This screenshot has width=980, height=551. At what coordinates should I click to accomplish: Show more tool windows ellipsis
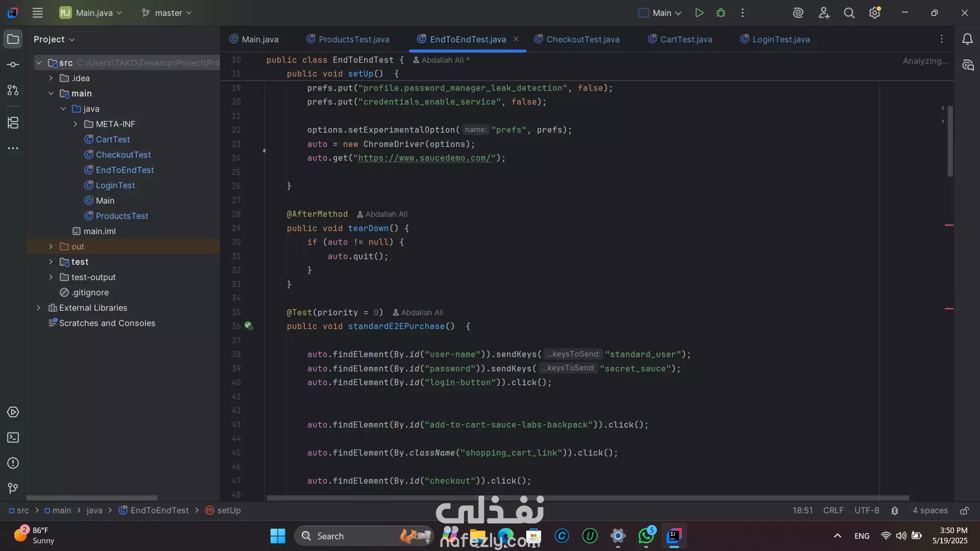[13, 148]
